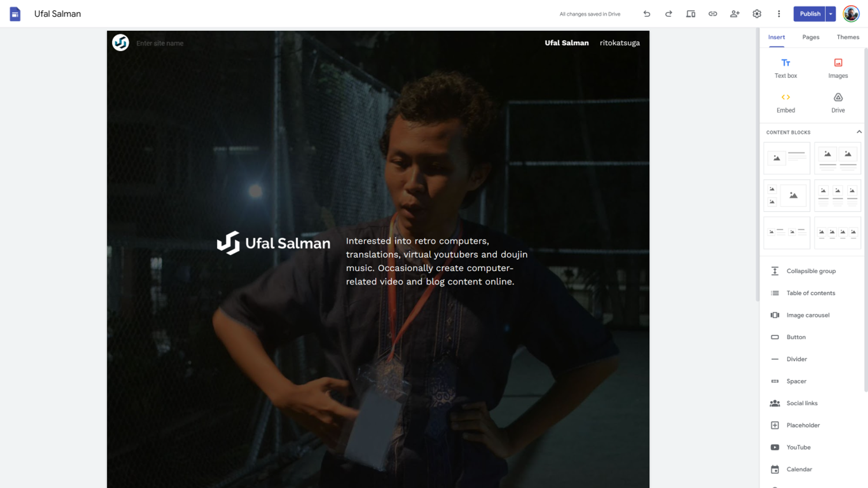Insert Images from the panel
The height and width of the screenshot is (488, 868).
[838, 69]
